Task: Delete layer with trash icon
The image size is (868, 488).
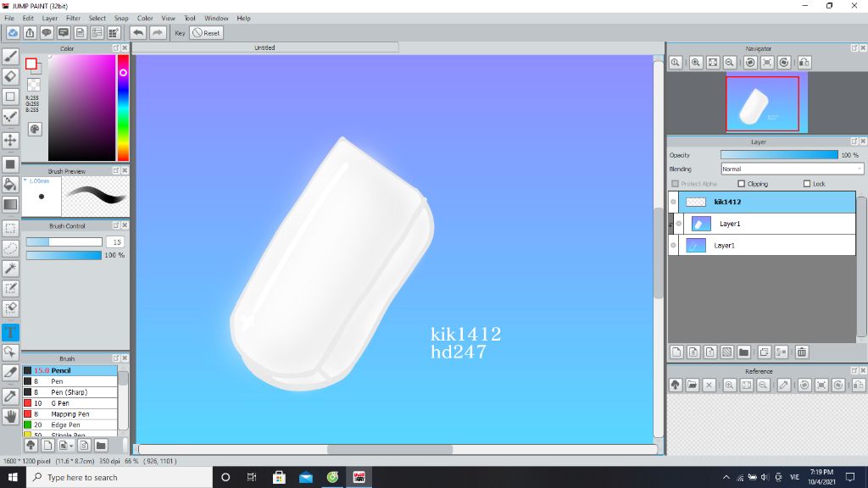Action: (802, 352)
